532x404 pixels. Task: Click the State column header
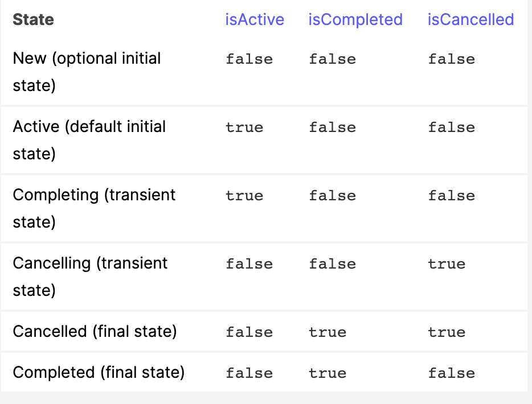(33, 19)
